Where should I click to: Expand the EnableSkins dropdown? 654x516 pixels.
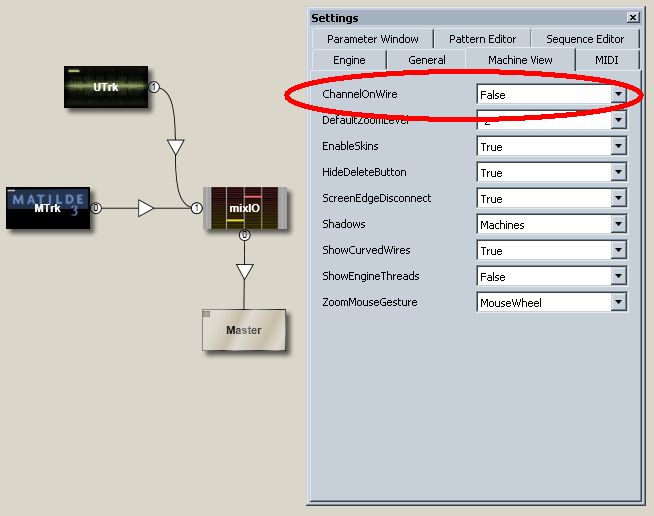click(618, 147)
